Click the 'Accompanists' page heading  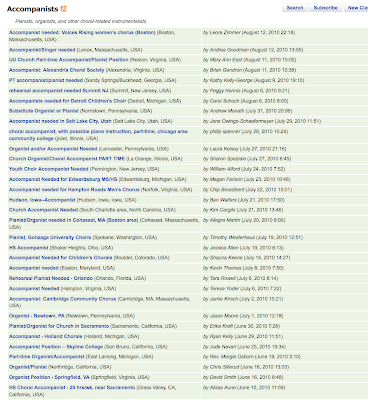point(33,9)
